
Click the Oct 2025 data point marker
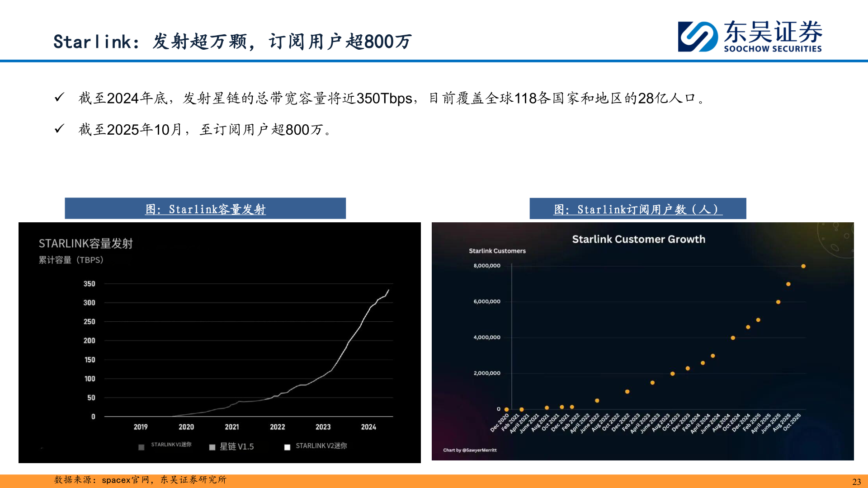804,266
